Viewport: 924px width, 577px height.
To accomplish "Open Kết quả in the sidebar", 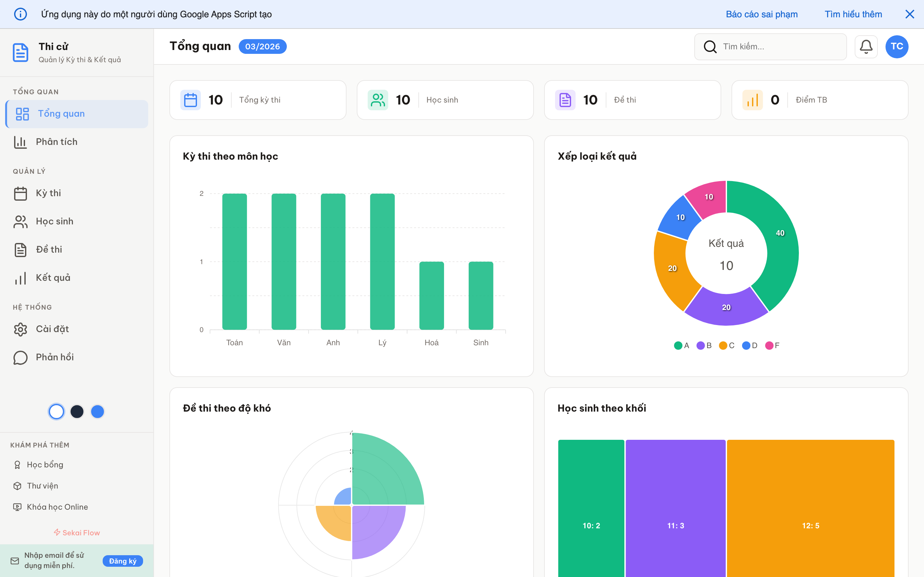I will tap(53, 278).
